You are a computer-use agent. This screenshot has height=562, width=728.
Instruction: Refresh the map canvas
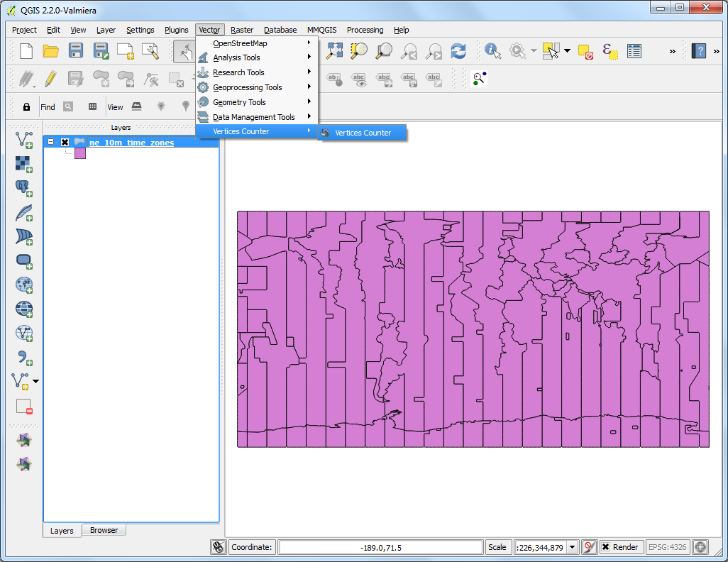coord(458,51)
